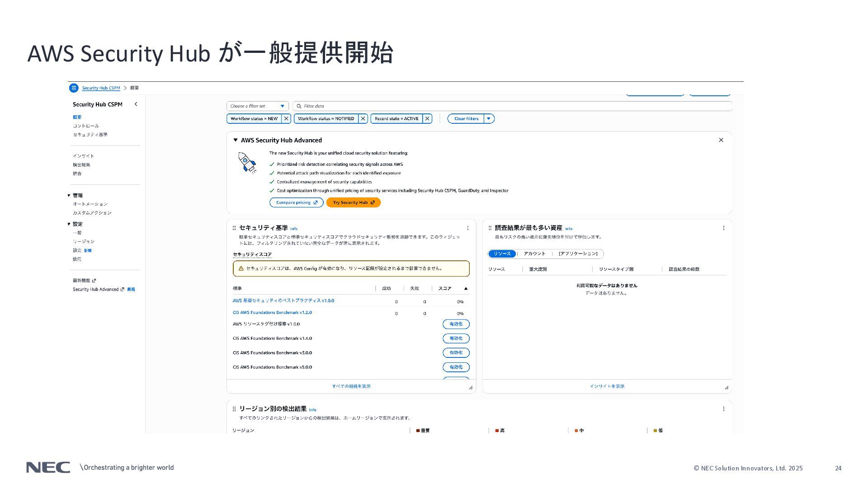Open the セキュリティ基準 widget options menu
The height and width of the screenshot is (488, 868).
467,228
